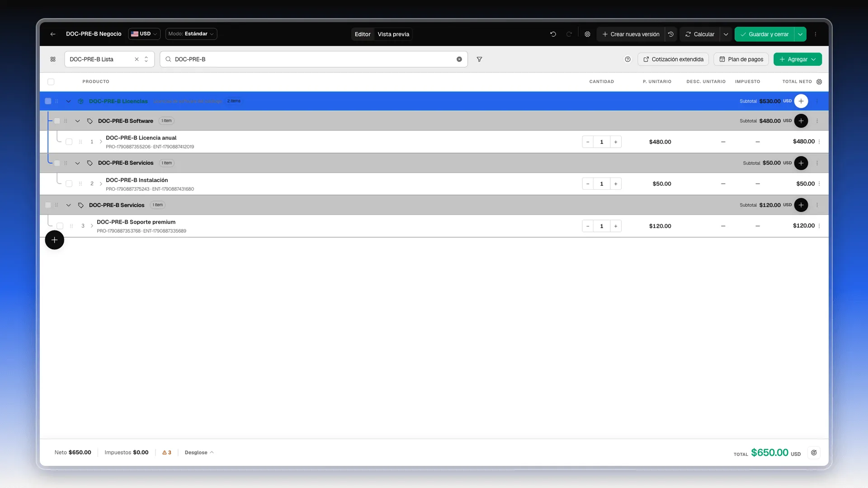Add item to DOC-PRE-B Licencias group
This screenshot has width=868, height=488.
click(x=801, y=101)
